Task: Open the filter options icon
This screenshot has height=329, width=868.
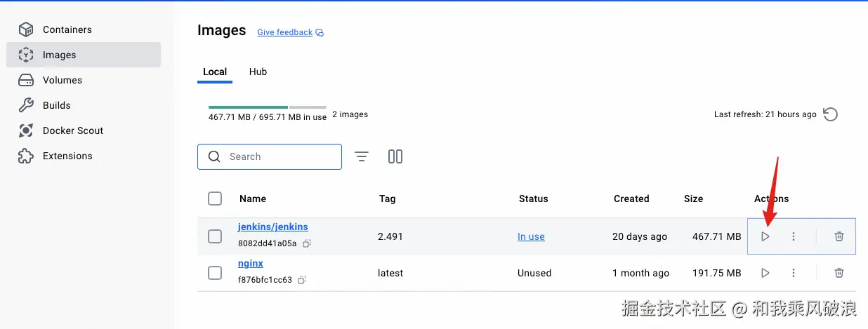Action: pos(362,156)
